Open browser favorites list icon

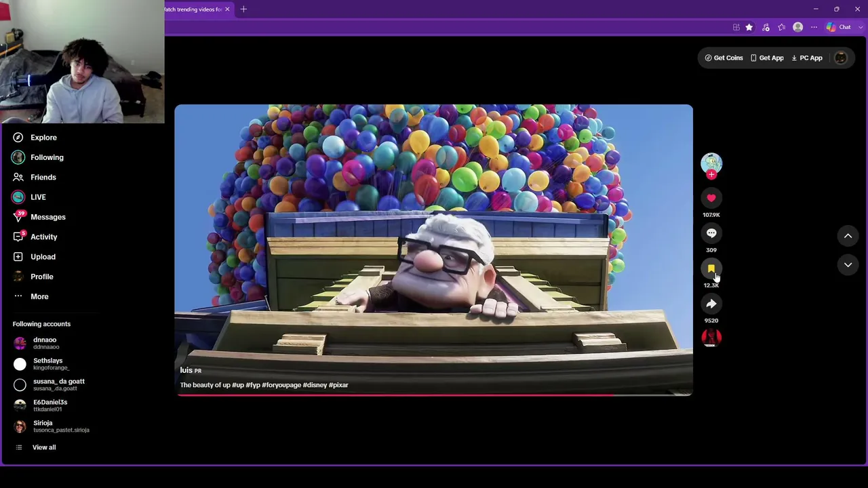(782, 27)
